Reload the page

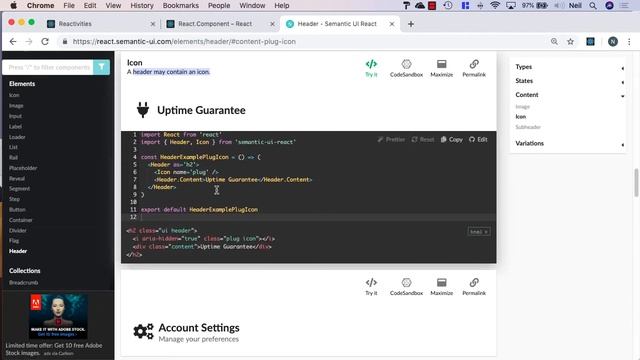pos(45,42)
